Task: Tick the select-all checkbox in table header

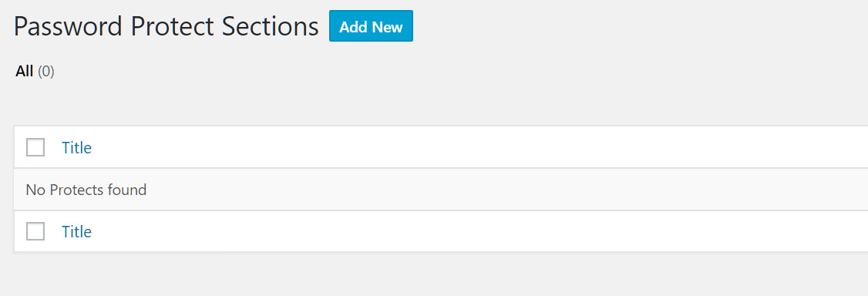Action: (35, 147)
